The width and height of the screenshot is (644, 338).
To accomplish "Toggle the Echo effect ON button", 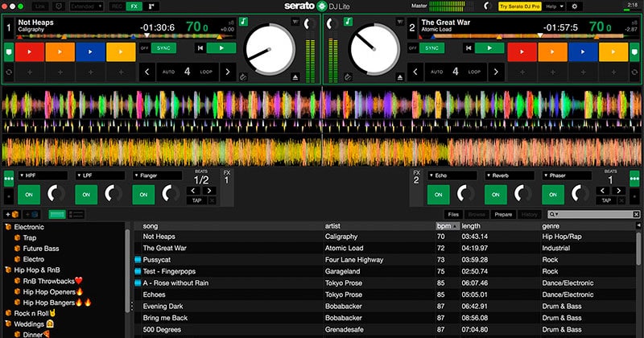I will tap(438, 195).
